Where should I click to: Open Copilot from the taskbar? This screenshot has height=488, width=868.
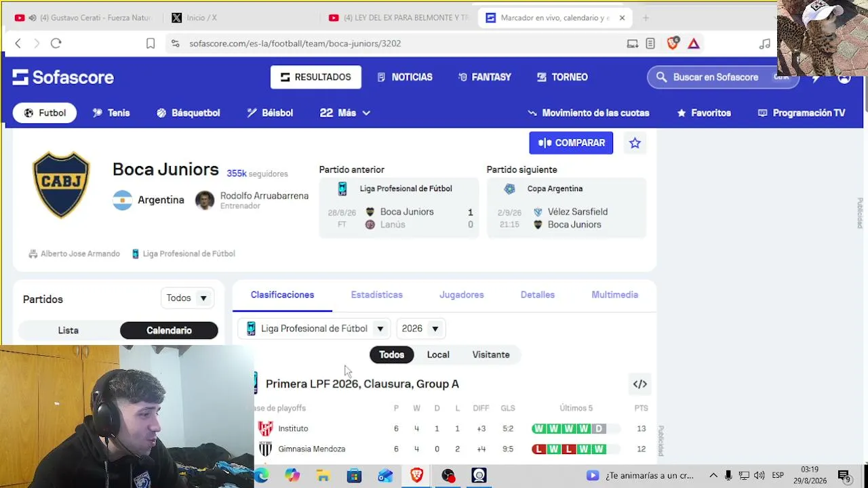(x=292, y=476)
